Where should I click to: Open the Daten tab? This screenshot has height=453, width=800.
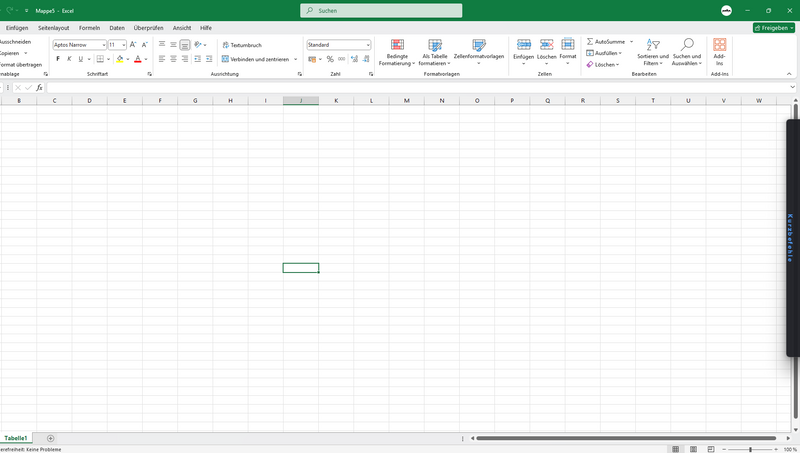(x=117, y=28)
